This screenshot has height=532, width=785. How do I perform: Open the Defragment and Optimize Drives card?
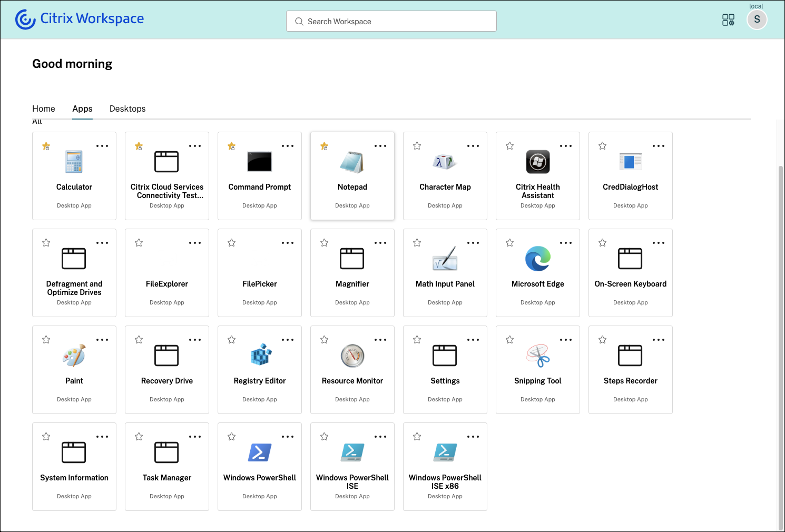pyautogui.click(x=74, y=273)
